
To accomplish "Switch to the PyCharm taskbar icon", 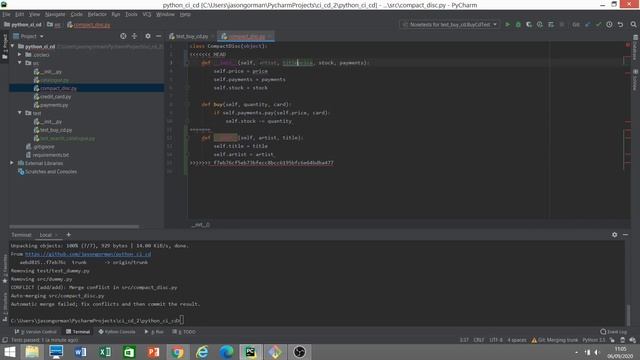I will (251, 352).
